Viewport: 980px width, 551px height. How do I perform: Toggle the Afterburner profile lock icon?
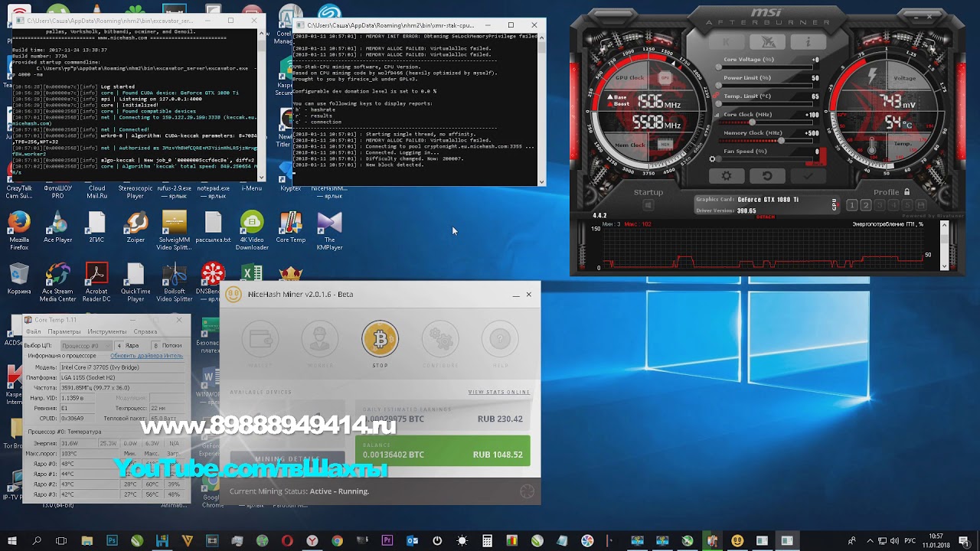point(907,192)
